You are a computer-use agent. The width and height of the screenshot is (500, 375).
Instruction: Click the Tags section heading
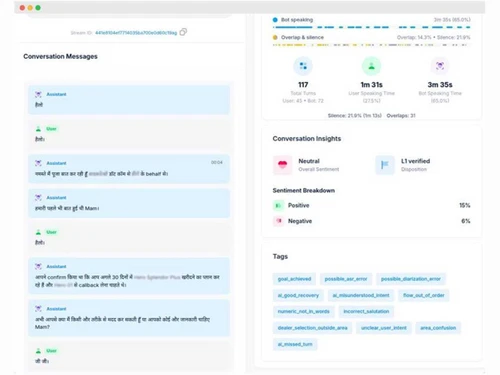pyautogui.click(x=280, y=256)
